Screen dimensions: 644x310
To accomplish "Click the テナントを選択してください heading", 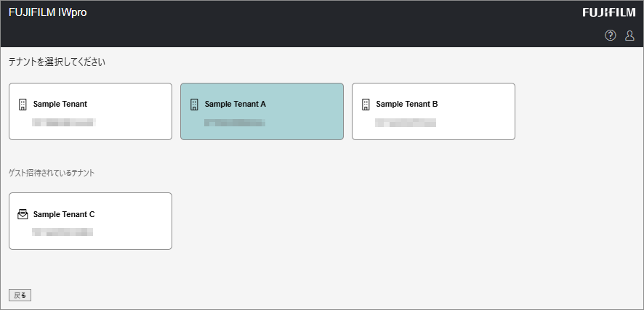I will [57, 62].
